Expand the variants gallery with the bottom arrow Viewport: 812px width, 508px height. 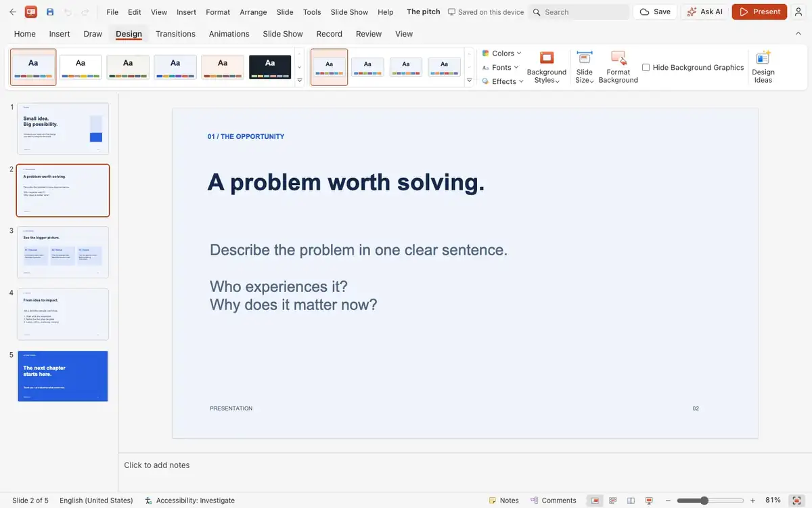[470, 80]
